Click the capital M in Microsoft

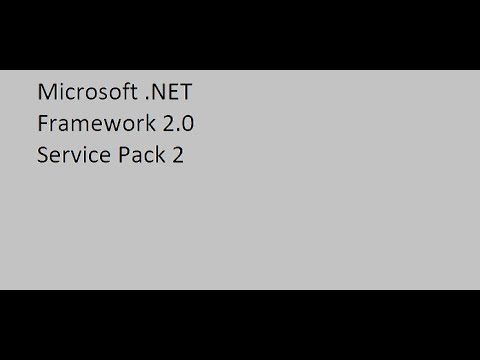click(x=46, y=92)
